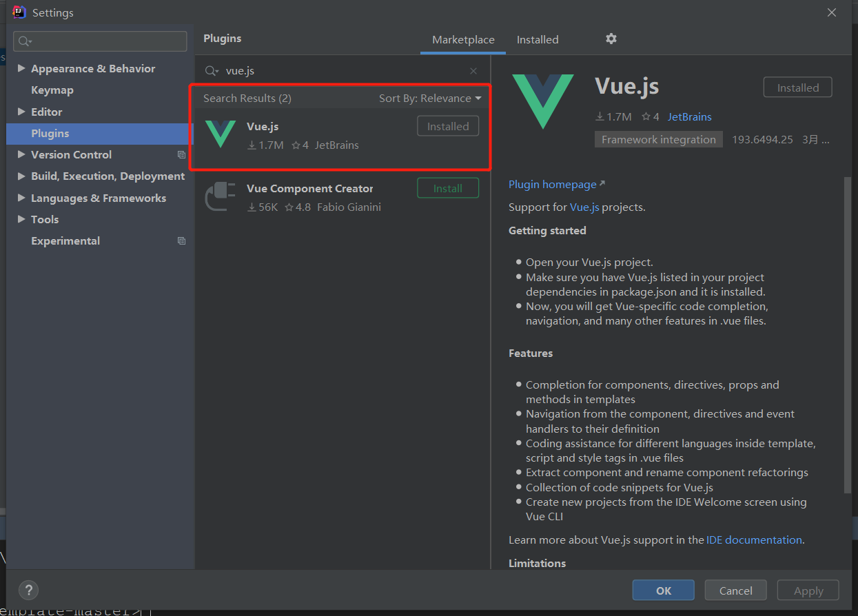The height and width of the screenshot is (616, 858).
Task: Install the Vue Component Creator plugin
Action: pyautogui.click(x=448, y=188)
